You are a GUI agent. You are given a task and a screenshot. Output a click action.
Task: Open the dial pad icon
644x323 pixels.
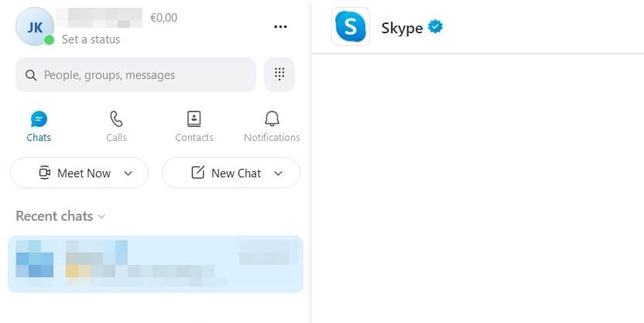pos(279,74)
